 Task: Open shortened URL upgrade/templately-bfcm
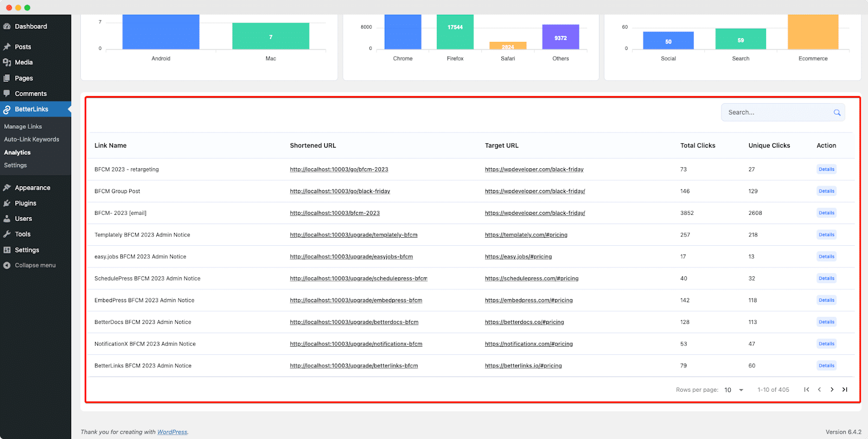point(354,235)
